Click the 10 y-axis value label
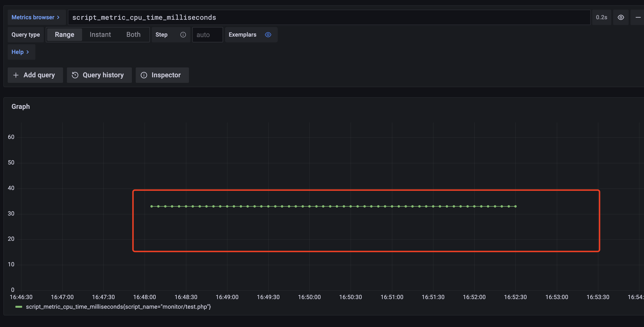 tap(11, 264)
